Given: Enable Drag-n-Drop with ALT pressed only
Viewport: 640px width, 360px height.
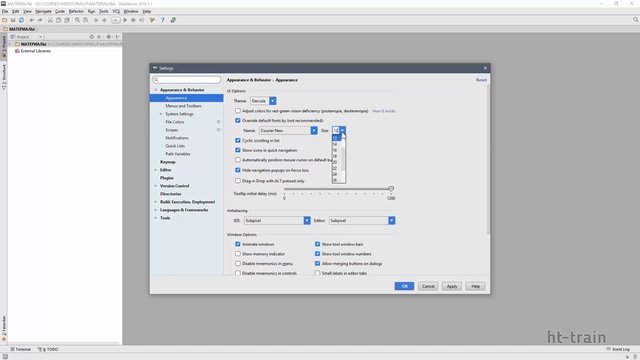Looking at the screenshot, I should tap(238, 181).
